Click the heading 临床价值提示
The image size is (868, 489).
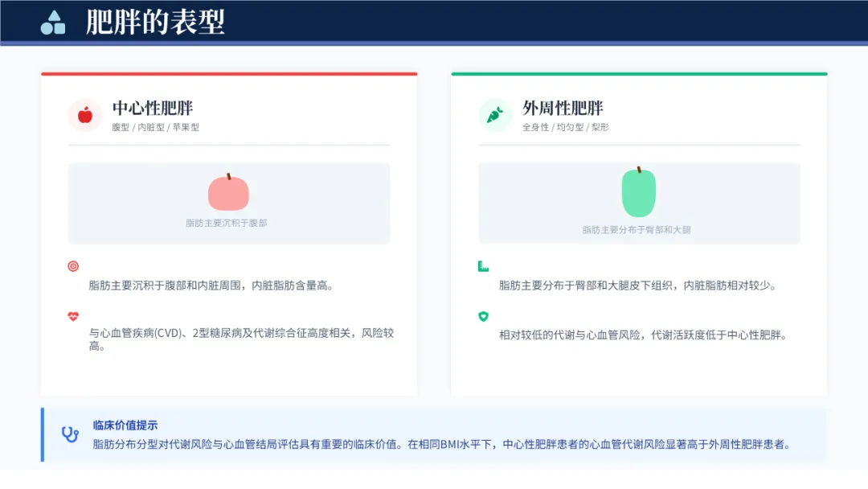pyautogui.click(x=125, y=425)
